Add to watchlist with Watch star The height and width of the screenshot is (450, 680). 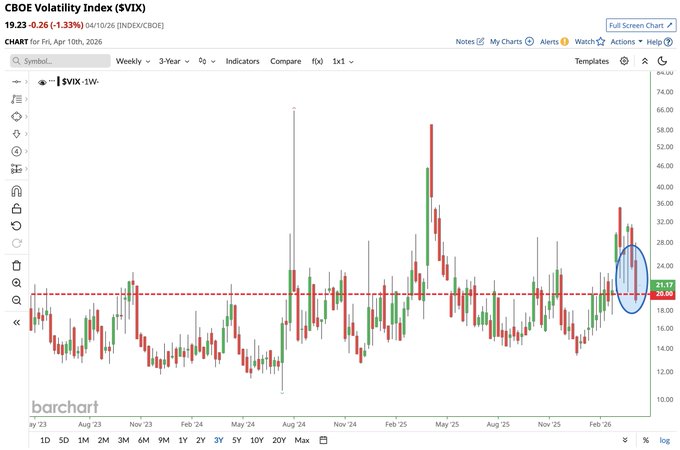pyautogui.click(x=589, y=42)
